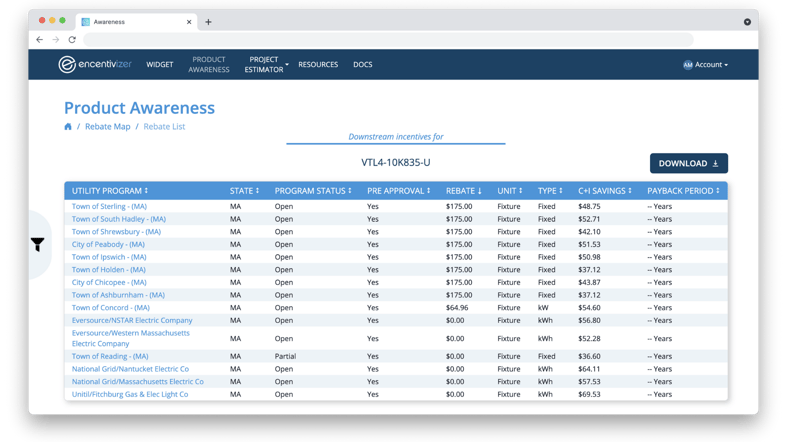
Task: Click the VTL4-10K835-U product heading
Action: 396,163
